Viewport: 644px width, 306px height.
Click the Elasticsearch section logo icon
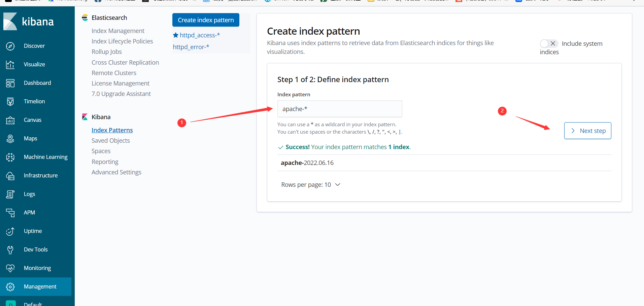[x=85, y=18]
